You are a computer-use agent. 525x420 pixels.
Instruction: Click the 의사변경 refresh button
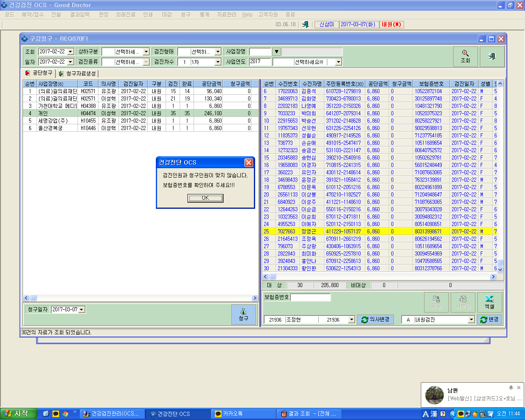tap(375, 320)
